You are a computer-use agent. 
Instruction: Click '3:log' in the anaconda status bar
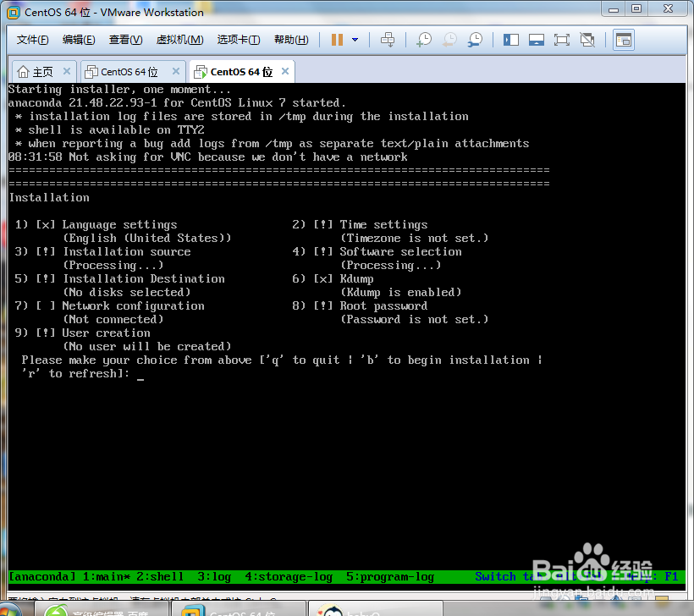(x=214, y=576)
